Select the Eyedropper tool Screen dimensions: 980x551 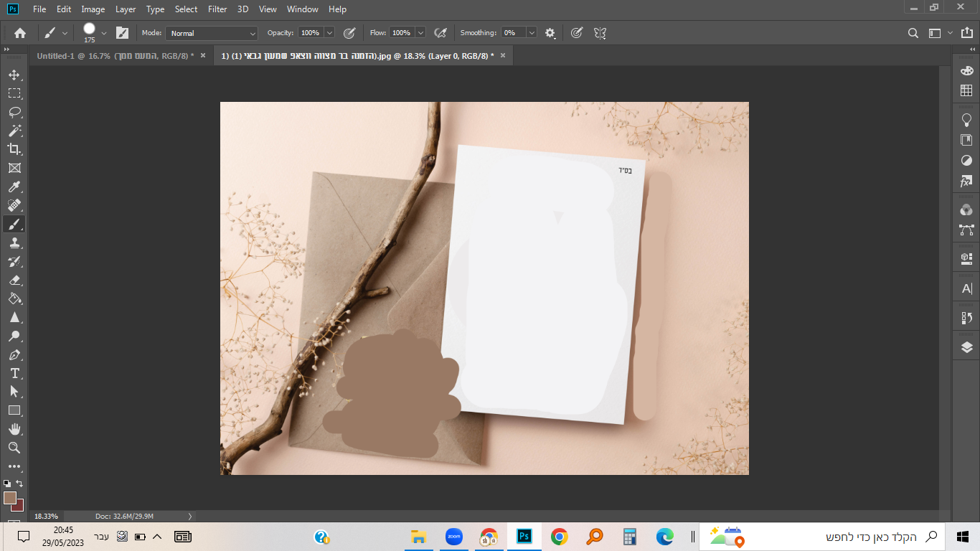tap(14, 187)
